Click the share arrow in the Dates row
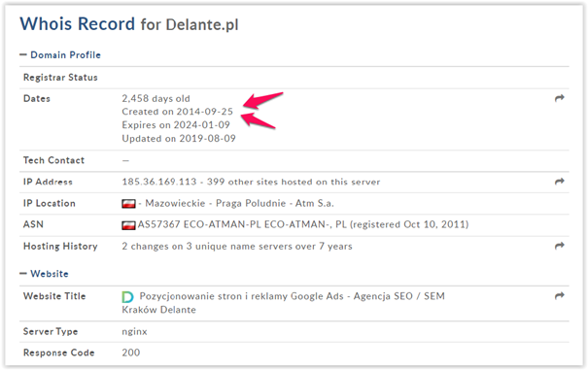Image resolution: width=588 pixels, height=370 pixels. (x=560, y=98)
